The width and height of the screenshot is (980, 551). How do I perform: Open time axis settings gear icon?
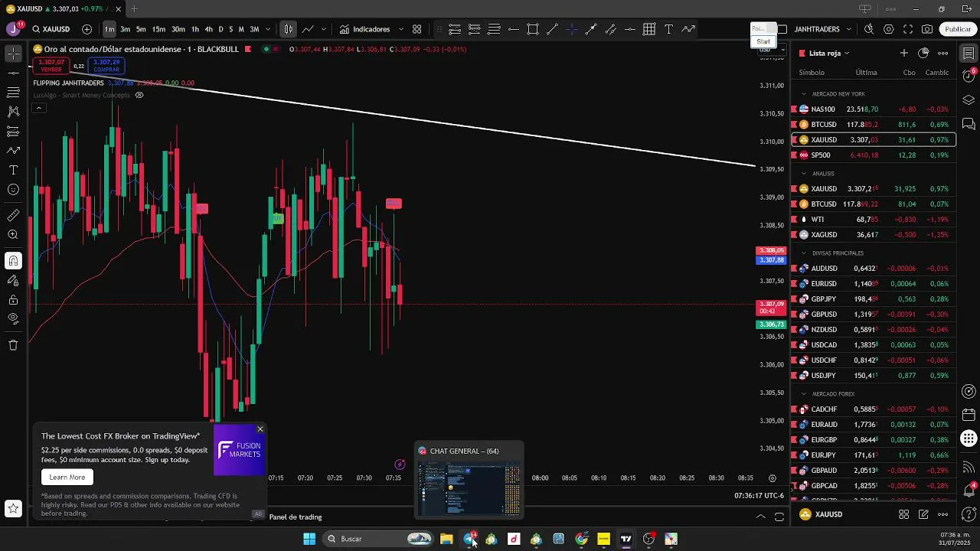773,478
